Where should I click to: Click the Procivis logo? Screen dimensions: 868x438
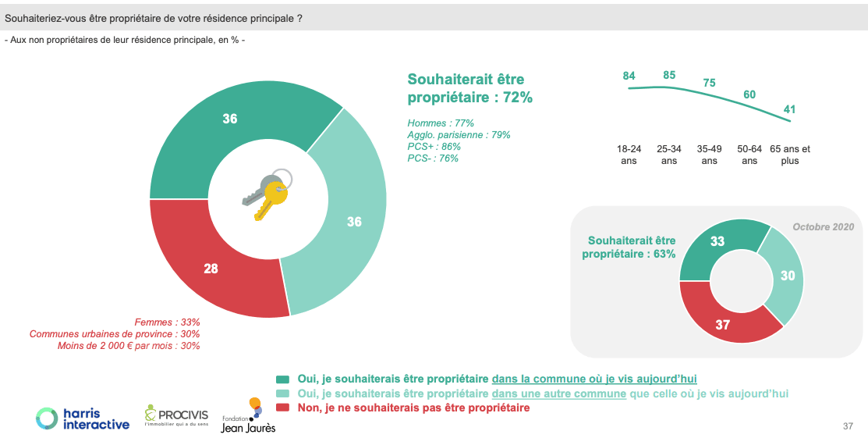(176, 415)
